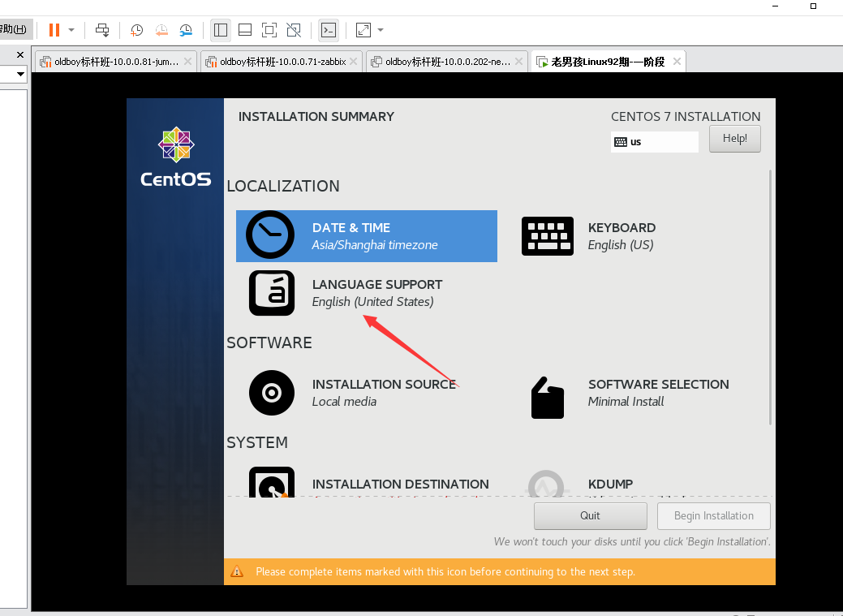
Task: Click the 'INSTALLATION SUMMARY' heading
Action: [x=316, y=117]
